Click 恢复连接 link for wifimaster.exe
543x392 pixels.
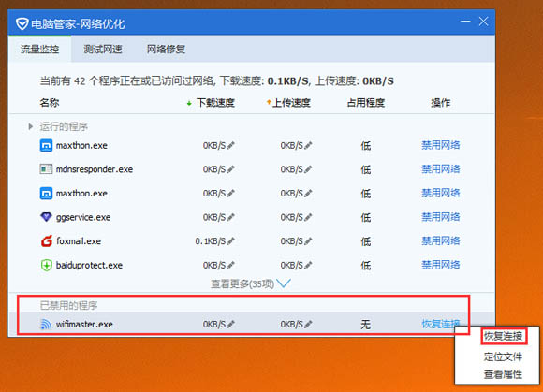point(441,325)
